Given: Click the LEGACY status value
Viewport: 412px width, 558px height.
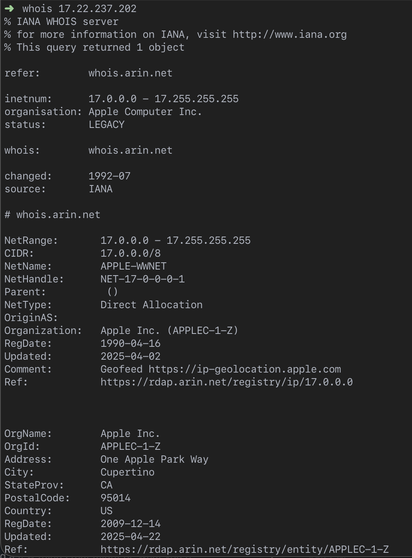Looking at the screenshot, I should (x=106, y=125).
